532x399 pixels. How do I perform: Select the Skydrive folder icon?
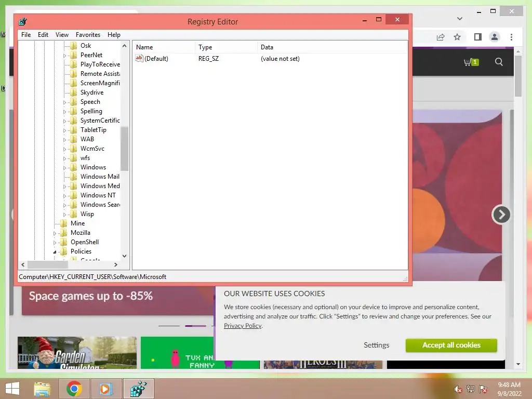74,92
